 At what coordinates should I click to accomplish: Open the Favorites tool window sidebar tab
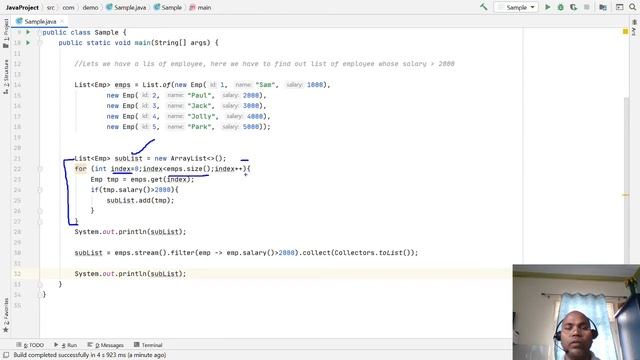click(6, 315)
